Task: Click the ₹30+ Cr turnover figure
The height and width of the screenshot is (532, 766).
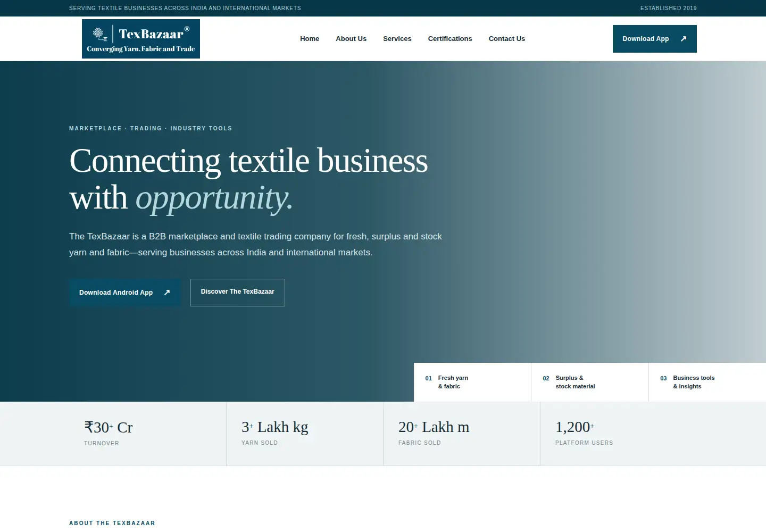Action: click(x=109, y=427)
